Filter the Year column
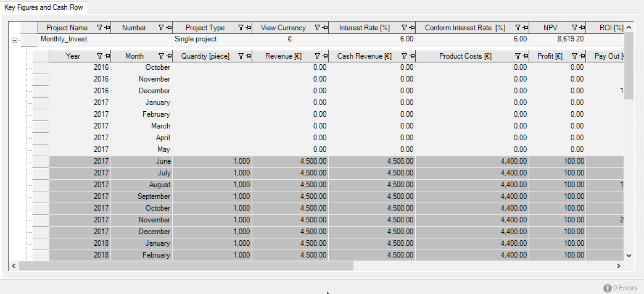The height and width of the screenshot is (294, 644). 99,56
